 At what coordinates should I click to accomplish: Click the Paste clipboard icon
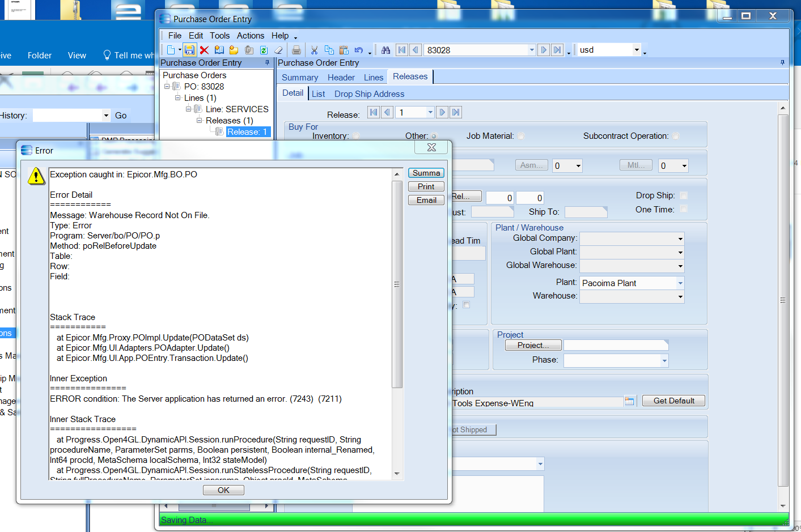344,50
